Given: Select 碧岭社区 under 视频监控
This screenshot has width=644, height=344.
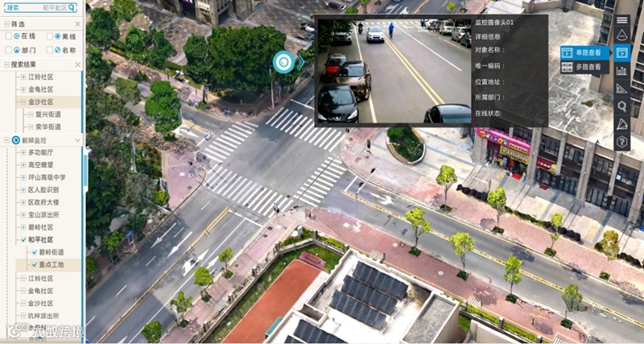Looking at the screenshot, I should tap(41, 227).
